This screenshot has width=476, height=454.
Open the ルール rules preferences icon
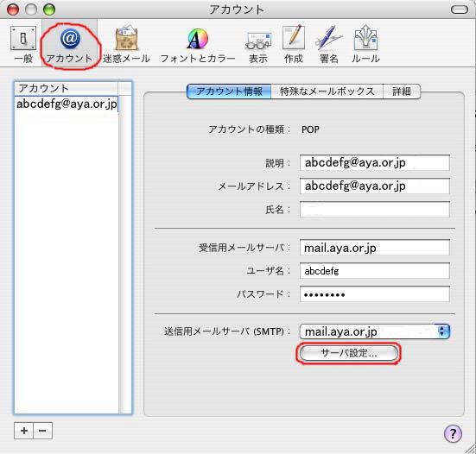[365, 44]
